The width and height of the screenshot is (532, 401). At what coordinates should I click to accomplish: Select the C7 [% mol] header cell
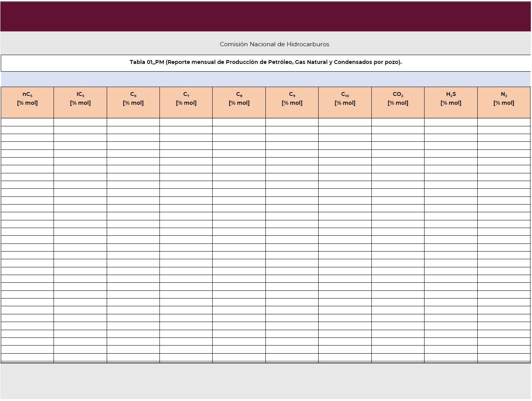coord(186,102)
